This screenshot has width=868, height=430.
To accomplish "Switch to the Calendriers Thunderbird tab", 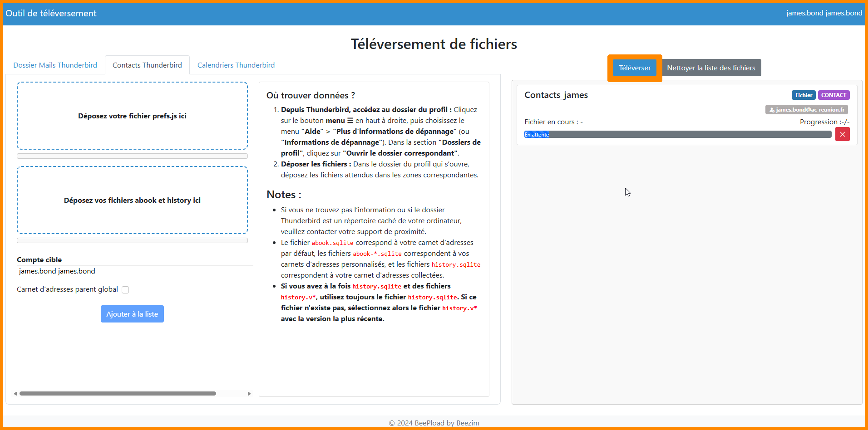I will coord(236,65).
